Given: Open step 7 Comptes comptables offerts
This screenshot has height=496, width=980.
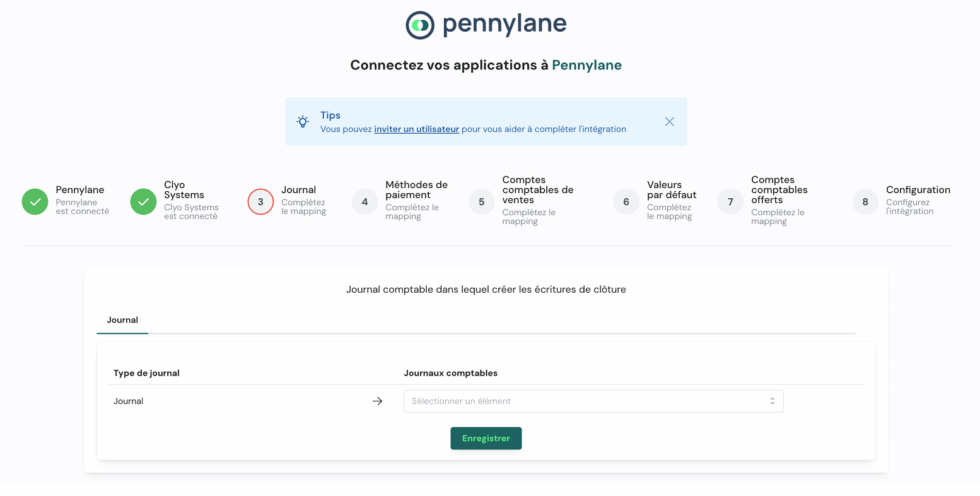Looking at the screenshot, I should [x=730, y=202].
